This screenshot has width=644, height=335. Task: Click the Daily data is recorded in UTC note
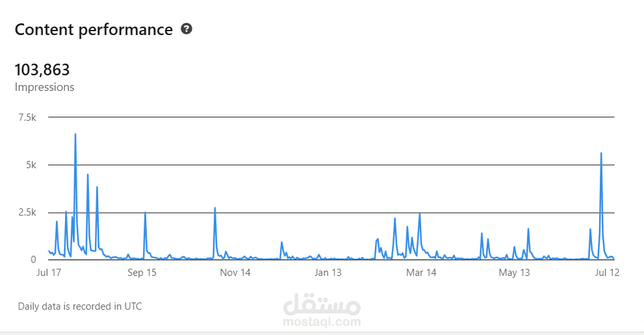click(x=80, y=306)
